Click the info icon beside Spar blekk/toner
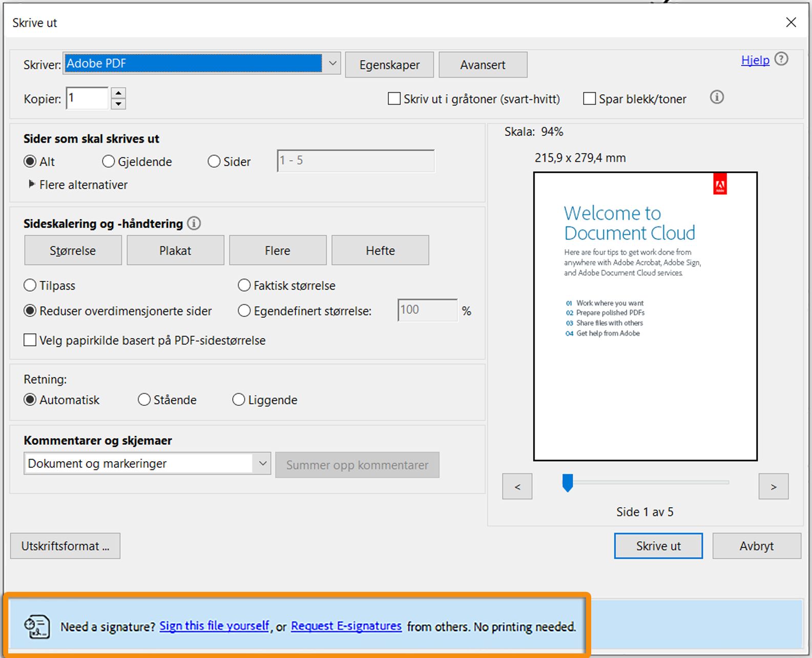This screenshot has width=812, height=658. click(x=717, y=97)
